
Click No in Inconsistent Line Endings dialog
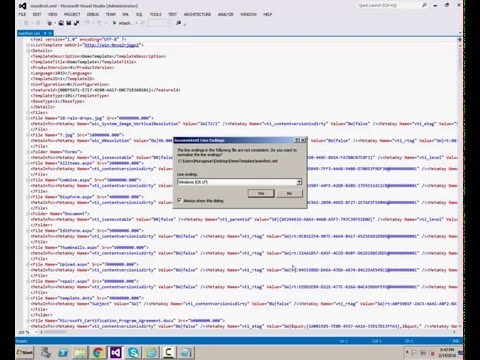tap(289, 193)
